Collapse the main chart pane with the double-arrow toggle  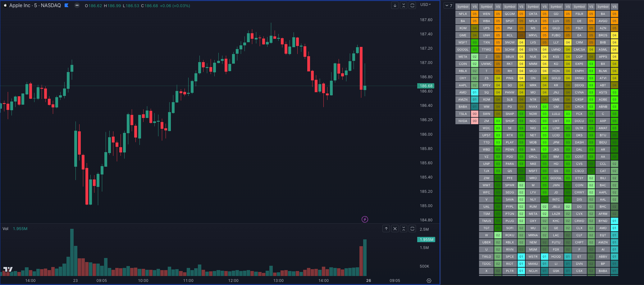[x=404, y=5]
